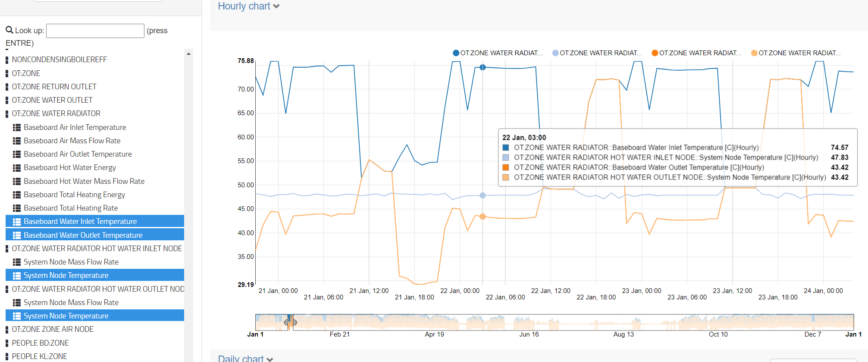Image resolution: width=868 pixels, height=362 pixels.
Task: Toggle the light orange fourth legend series
Action: click(796, 53)
